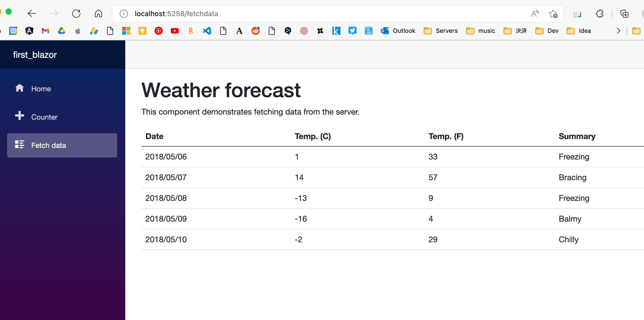
Task: Click the Visual Studio Code bookmark icon
Action: click(x=207, y=31)
